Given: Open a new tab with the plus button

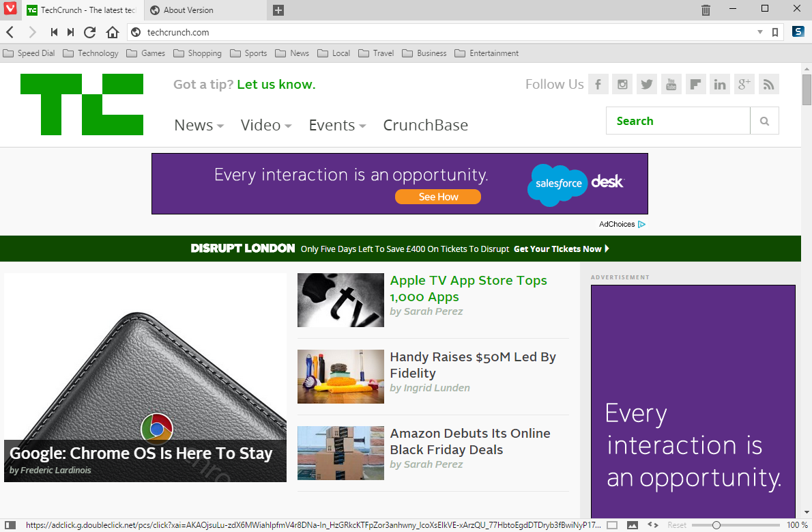Looking at the screenshot, I should pos(278,10).
